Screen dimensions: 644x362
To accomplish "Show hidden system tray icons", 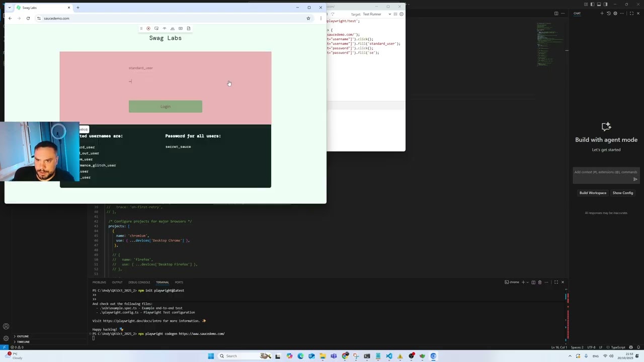I will coord(570,356).
